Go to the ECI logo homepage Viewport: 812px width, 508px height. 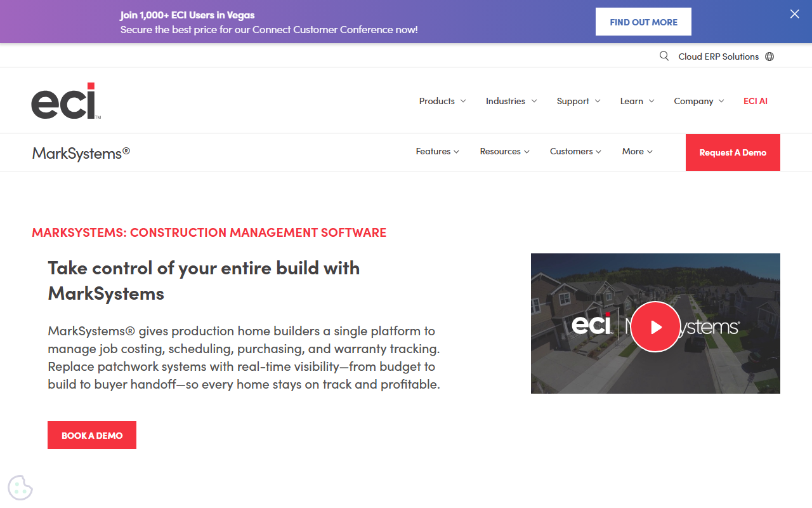(66, 101)
